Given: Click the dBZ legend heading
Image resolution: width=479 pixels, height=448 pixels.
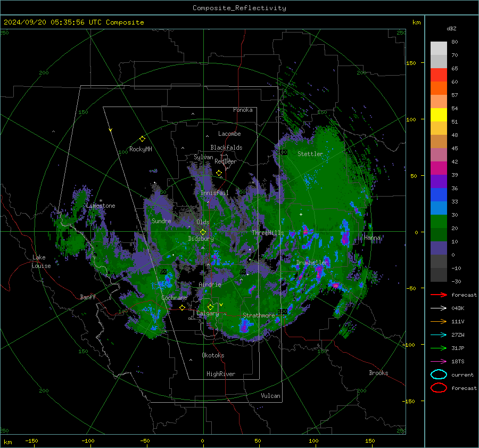Looking at the screenshot, I should [451, 28].
